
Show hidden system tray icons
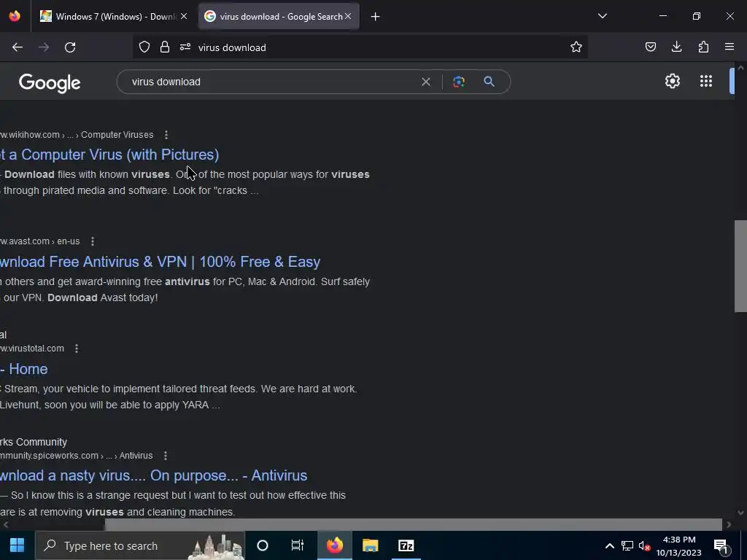pos(609,545)
